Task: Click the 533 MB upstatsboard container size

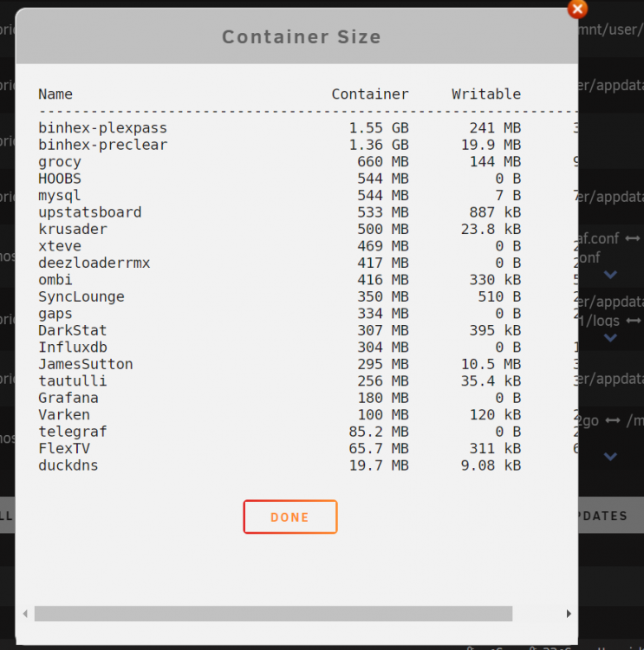Action: pos(383,212)
